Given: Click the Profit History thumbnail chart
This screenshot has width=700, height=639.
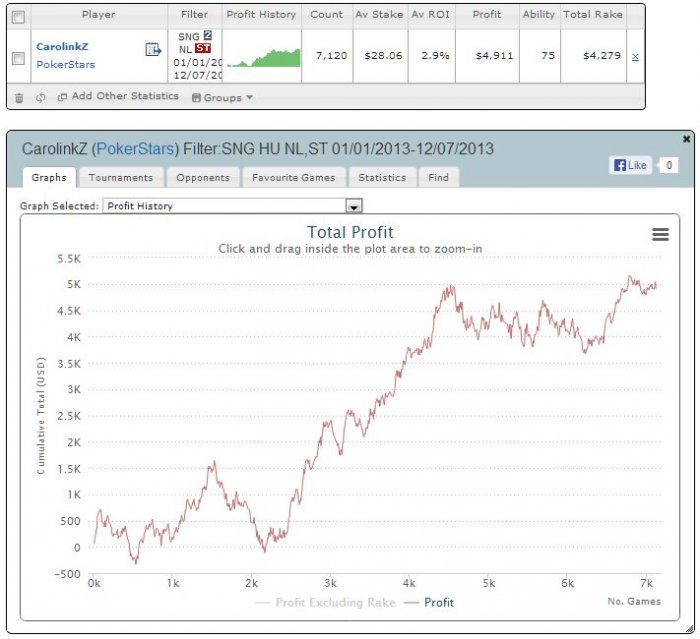Looking at the screenshot, I should coord(263,57).
